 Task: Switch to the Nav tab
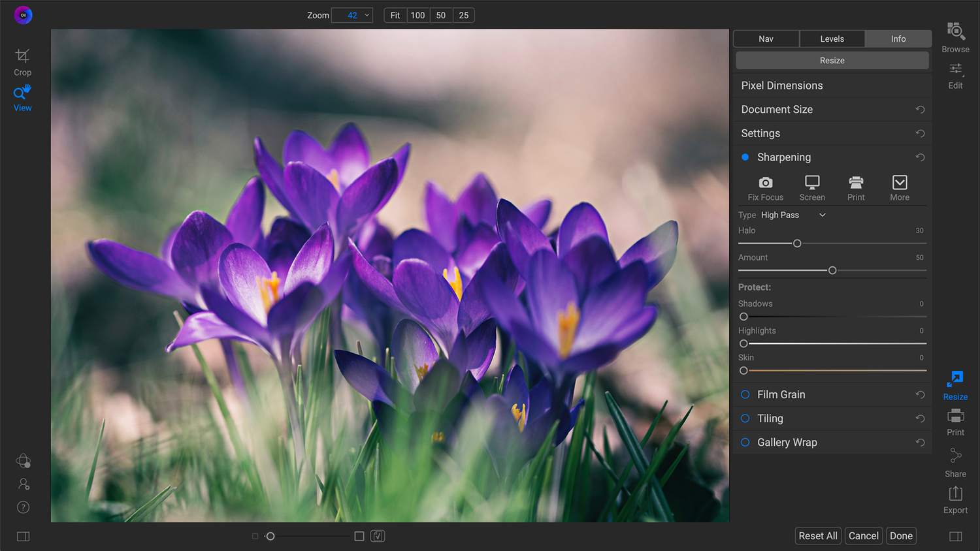766,39
